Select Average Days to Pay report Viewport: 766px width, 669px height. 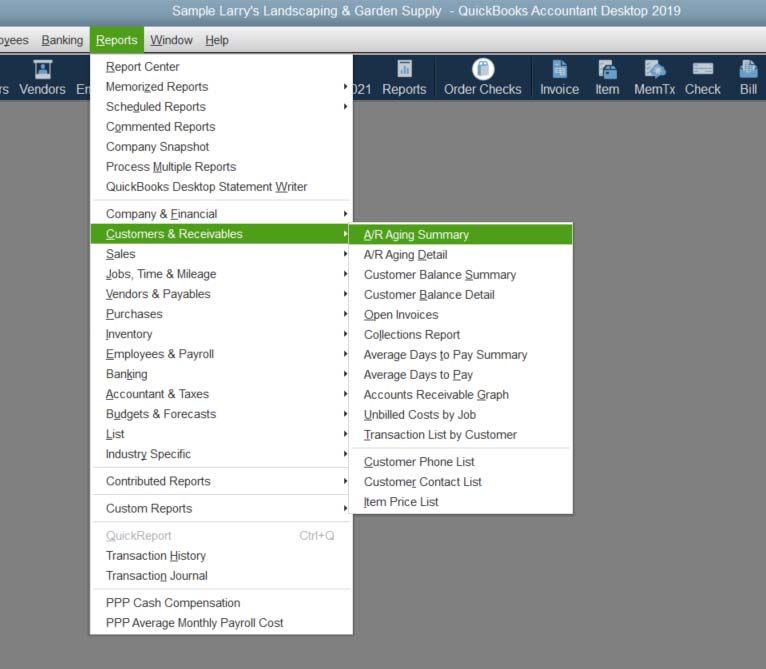[x=461, y=375]
